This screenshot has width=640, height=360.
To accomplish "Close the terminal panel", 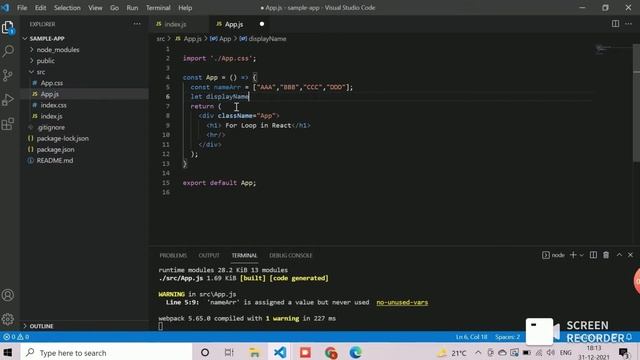I will point(630,255).
